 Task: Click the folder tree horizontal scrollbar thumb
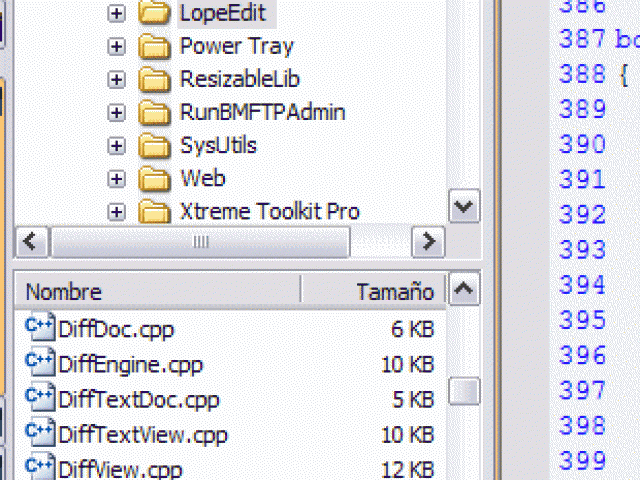tap(200, 242)
